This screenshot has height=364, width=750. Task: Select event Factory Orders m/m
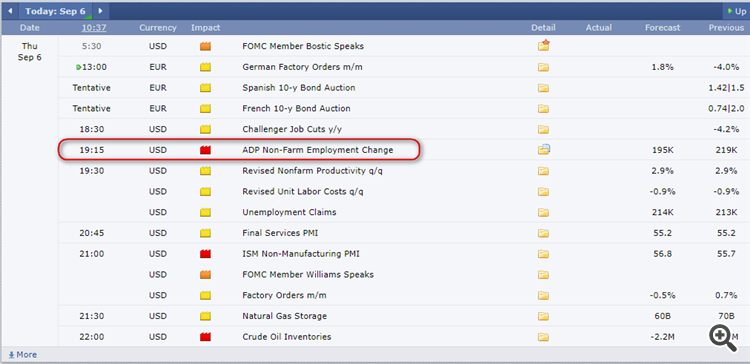pos(285,295)
